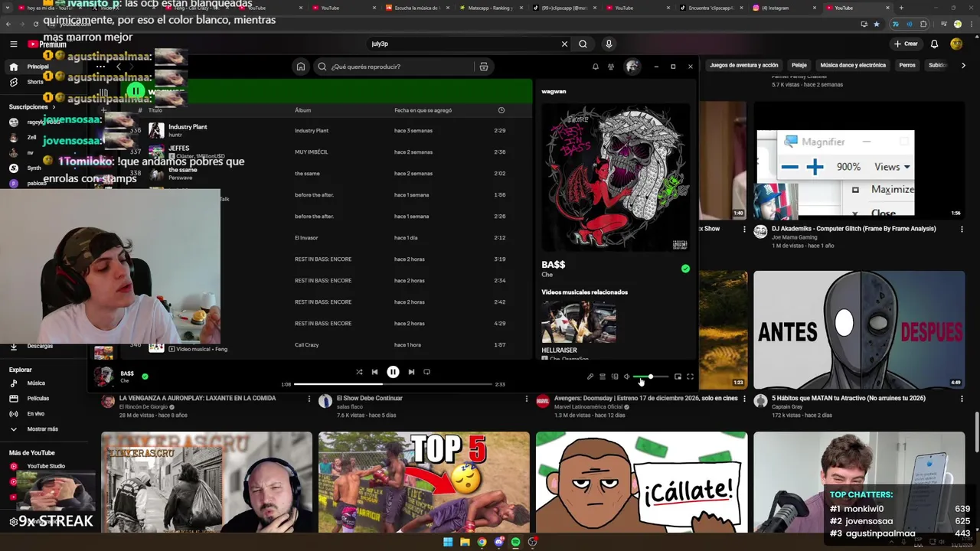Open Spotify queue icon
This screenshot has height=551, width=980.
(x=603, y=377)
